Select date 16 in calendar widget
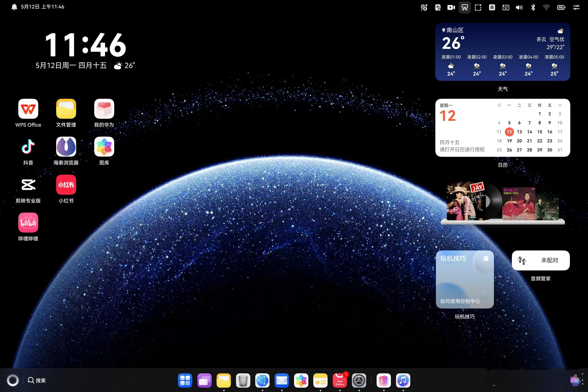588x392 pixels. [x=550, y=132]
